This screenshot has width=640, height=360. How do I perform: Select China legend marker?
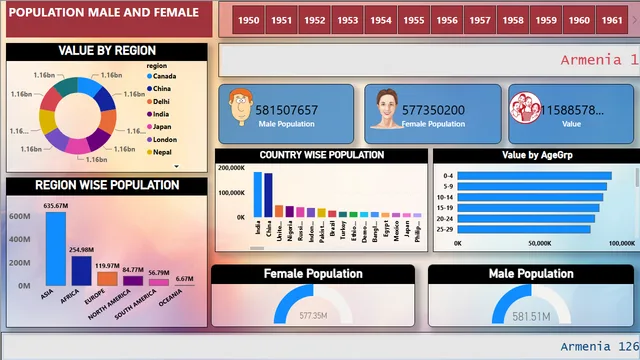pyautogui.click(x=149, y=89)
